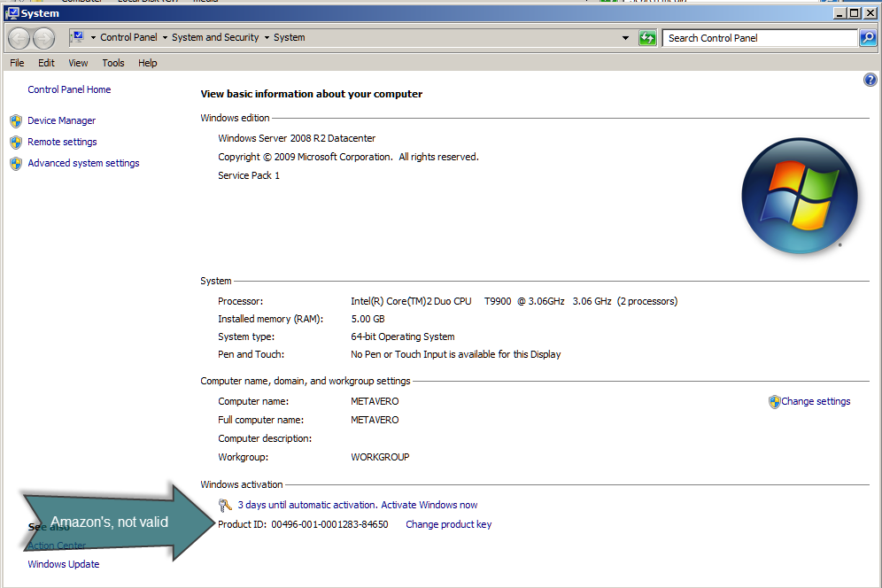Select the Computer name value METAVERO

point(375,401)
